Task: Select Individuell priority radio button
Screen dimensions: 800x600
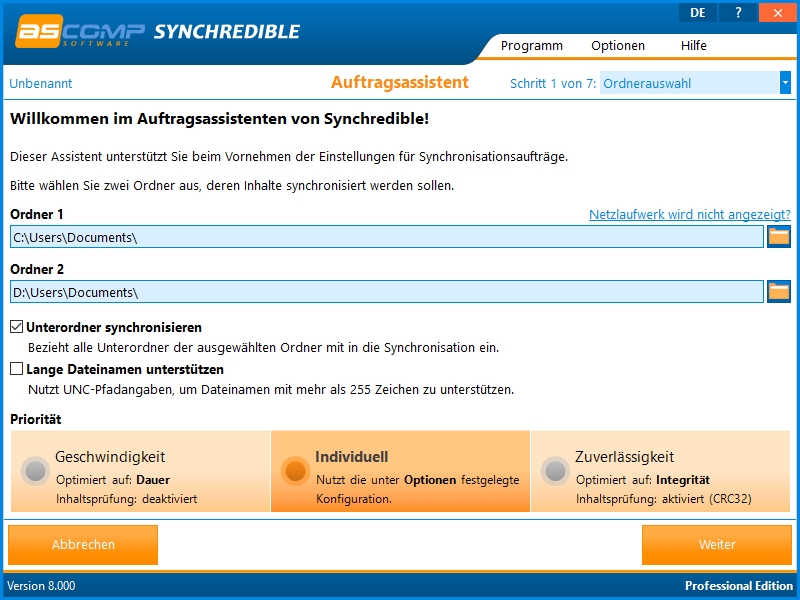Action: click(295, 470)
